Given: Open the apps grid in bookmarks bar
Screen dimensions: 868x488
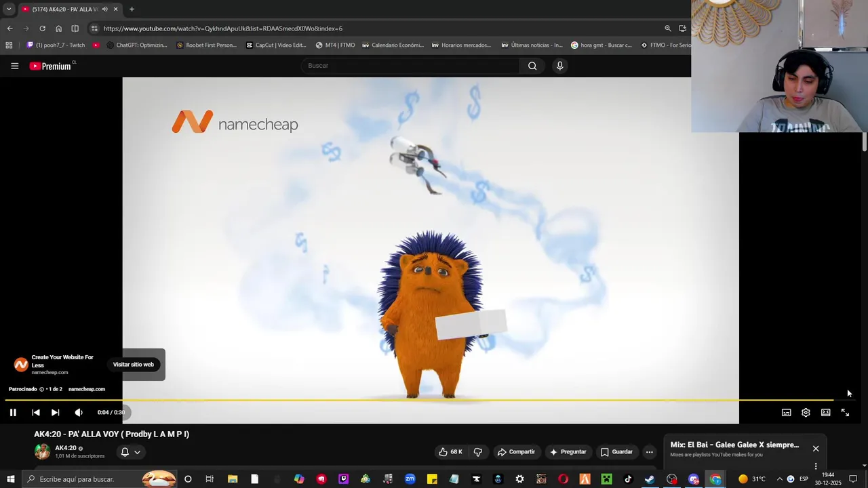Looking at the screenshot, I should [9, 45].
